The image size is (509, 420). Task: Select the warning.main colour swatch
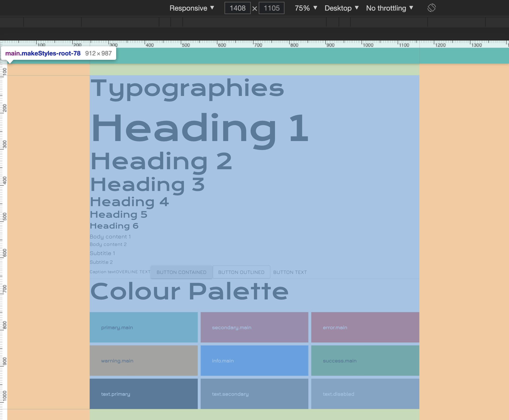(144, 360)
